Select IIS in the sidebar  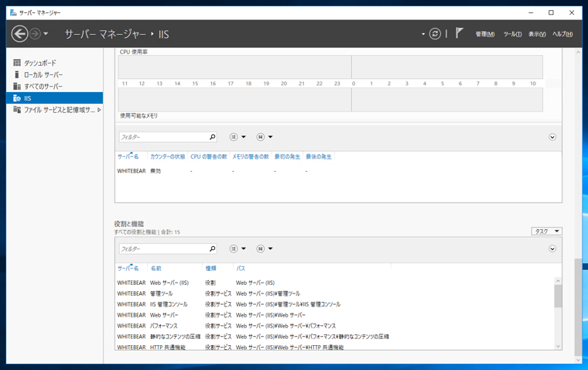click(55, 98)
